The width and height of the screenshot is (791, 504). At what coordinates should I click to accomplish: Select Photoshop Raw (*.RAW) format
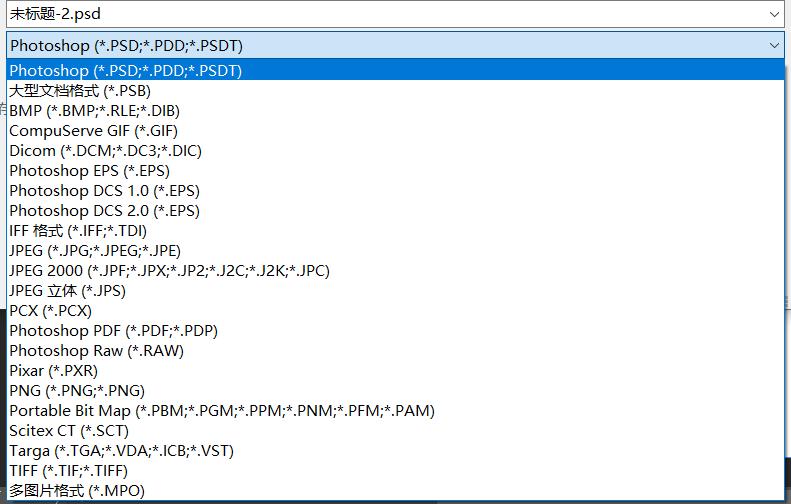[x=396, y=351]
